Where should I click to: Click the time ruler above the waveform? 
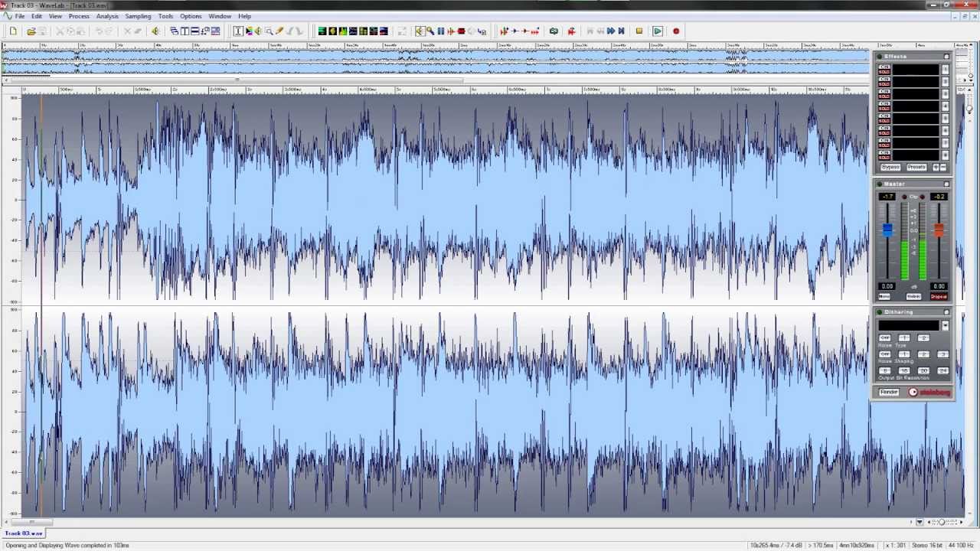pos(446,90)
